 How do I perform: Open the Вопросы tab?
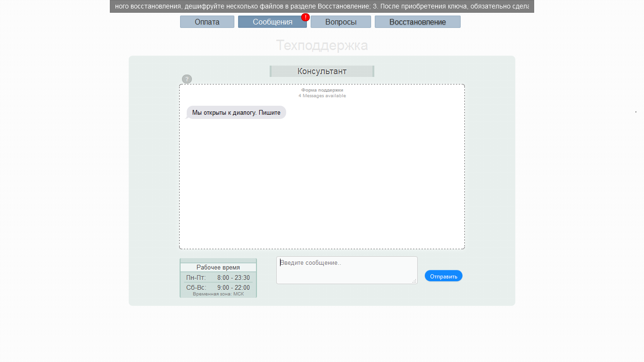coord(340,22)
